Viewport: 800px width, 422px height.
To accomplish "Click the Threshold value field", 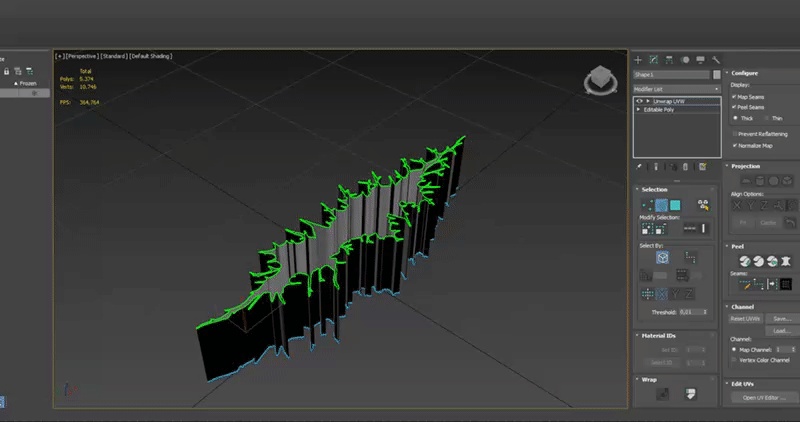I will coord(690,312).
